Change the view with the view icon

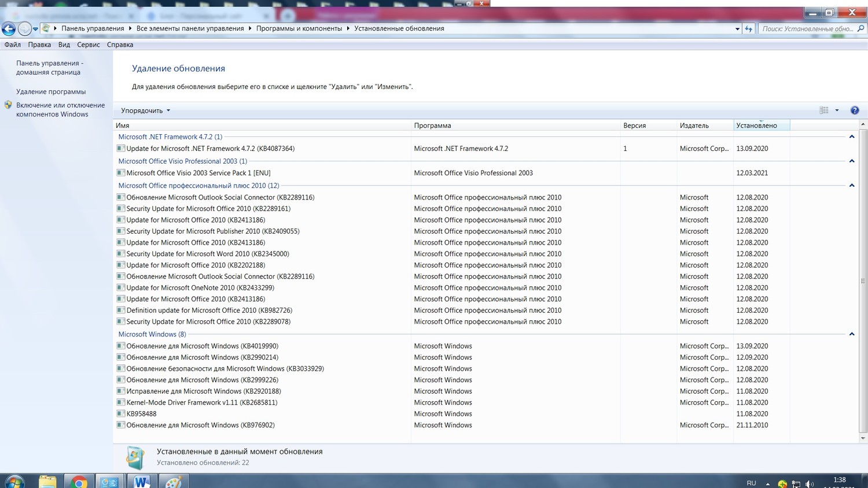824,110
